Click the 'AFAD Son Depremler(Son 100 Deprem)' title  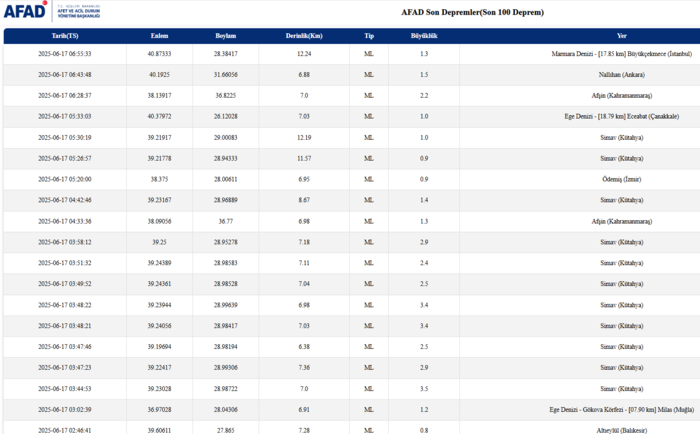pyautogui.click(x=472, y=12)
